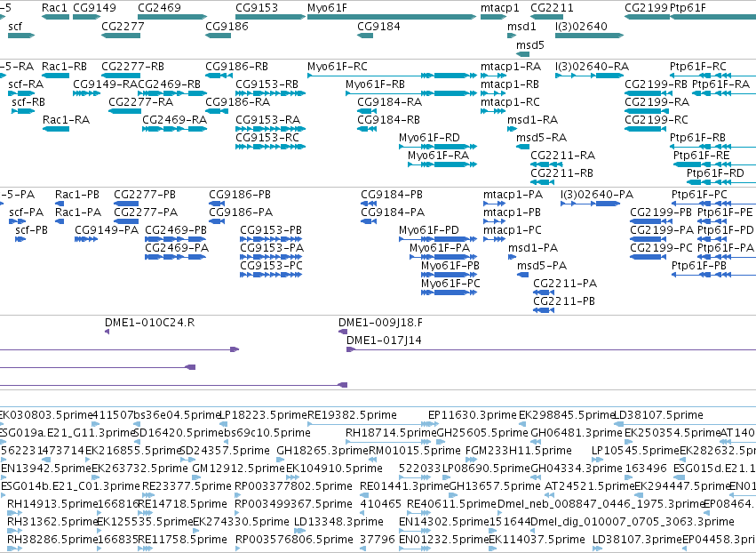This screenshot has height=553, width=756.
Task: Click the CG2277-RB transcript label
Action: 132,66
